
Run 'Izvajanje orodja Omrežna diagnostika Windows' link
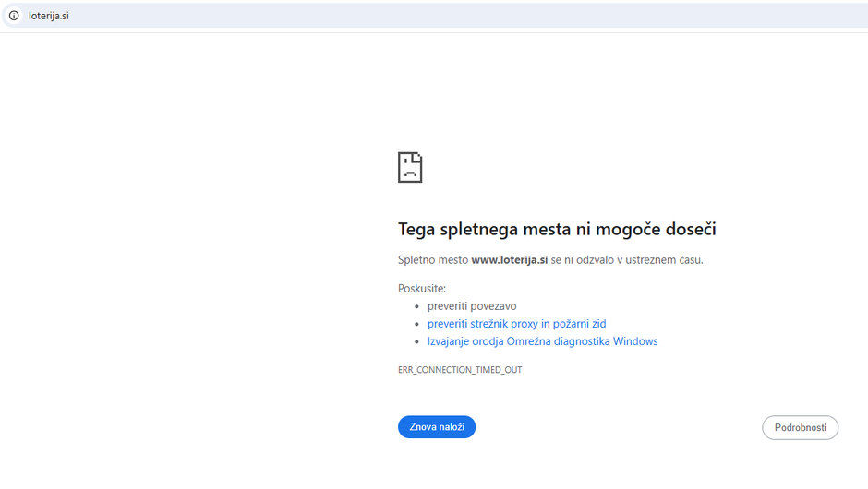543,341
